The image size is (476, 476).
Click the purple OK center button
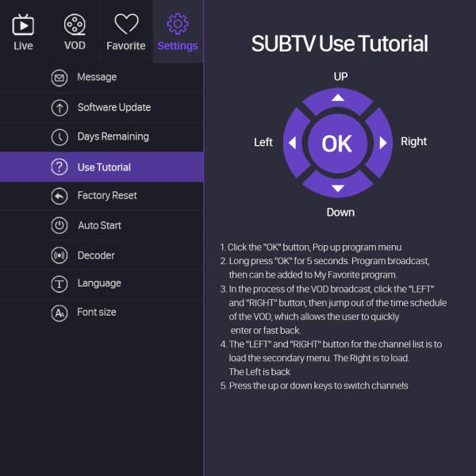[x=337, y=144]
